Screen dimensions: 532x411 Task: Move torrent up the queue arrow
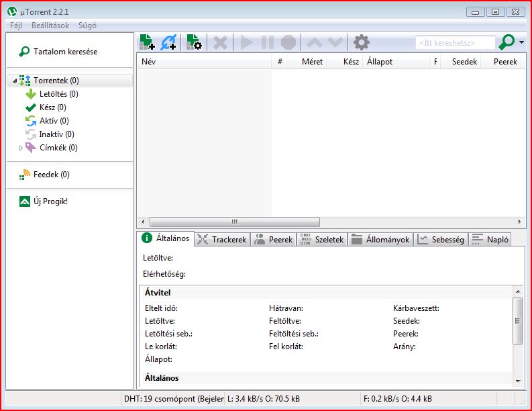pos(315,43)
